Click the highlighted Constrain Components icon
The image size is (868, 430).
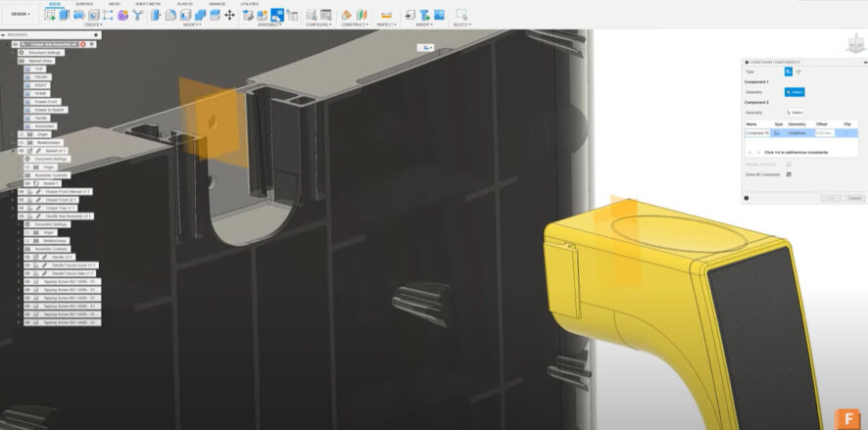[277, 15]
